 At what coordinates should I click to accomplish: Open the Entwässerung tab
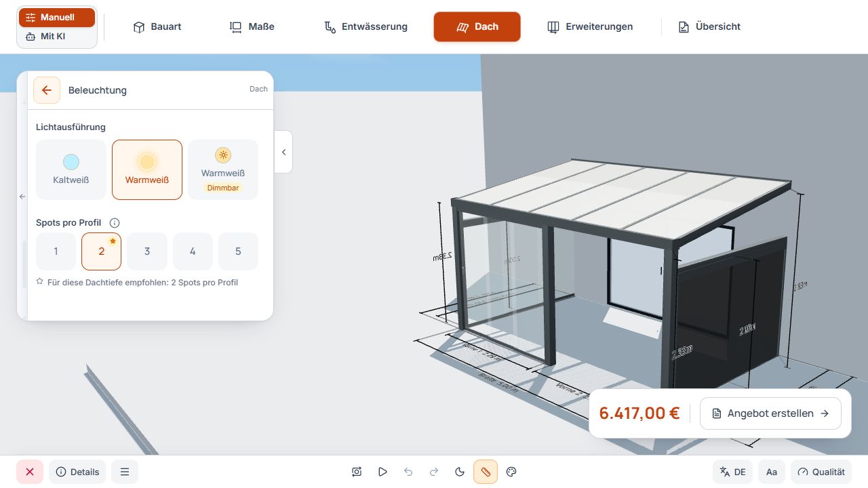(366, 27)
